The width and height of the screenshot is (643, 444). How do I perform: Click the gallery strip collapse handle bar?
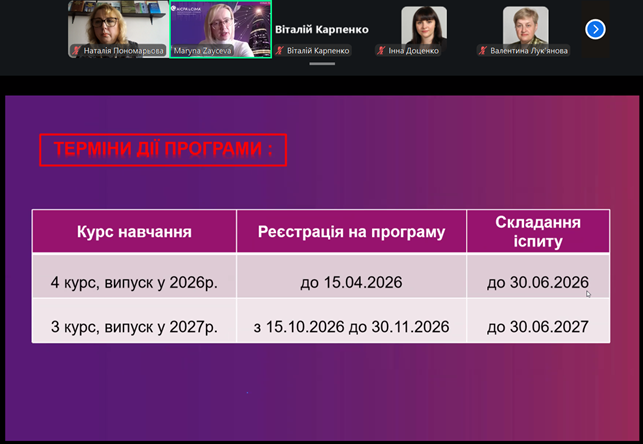[321, 65]
